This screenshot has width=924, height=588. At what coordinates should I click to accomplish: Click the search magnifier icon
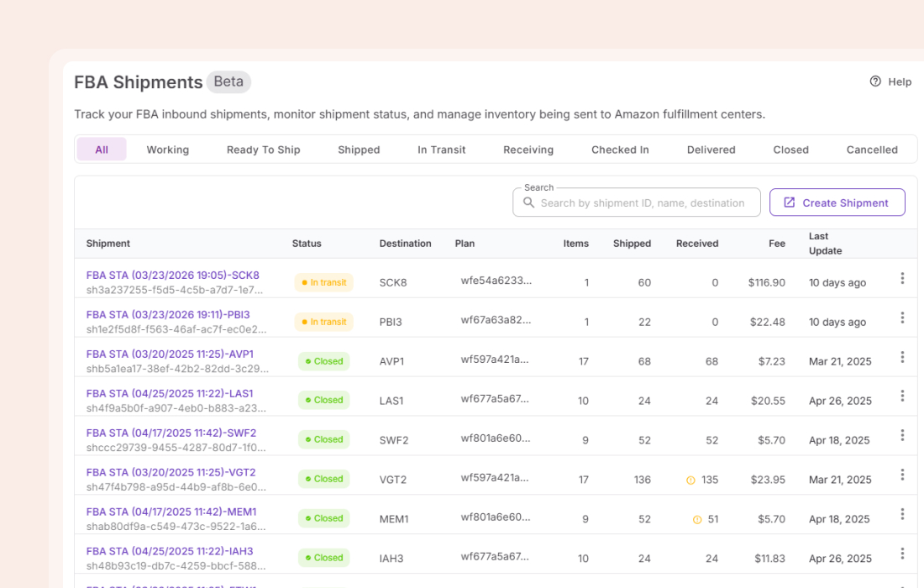tap(529, 202)
